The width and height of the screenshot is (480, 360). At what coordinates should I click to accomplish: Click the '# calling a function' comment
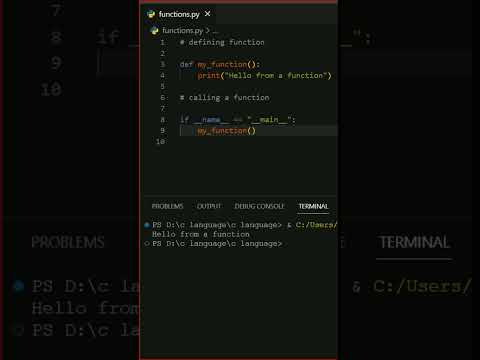224,98
